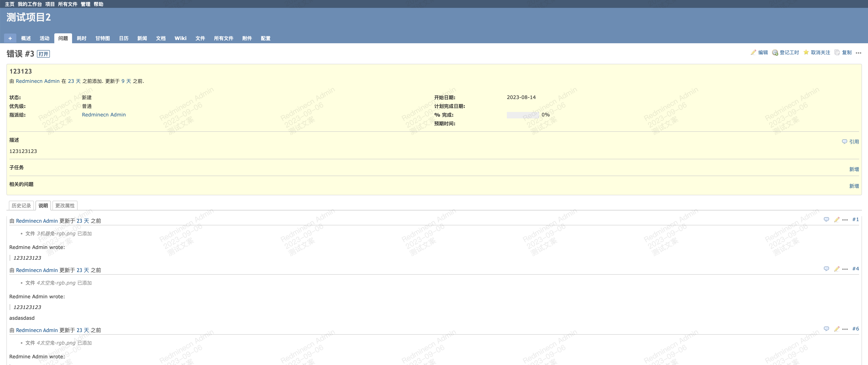
Task: Open the 配置 project tab
Action: point(265,38)
